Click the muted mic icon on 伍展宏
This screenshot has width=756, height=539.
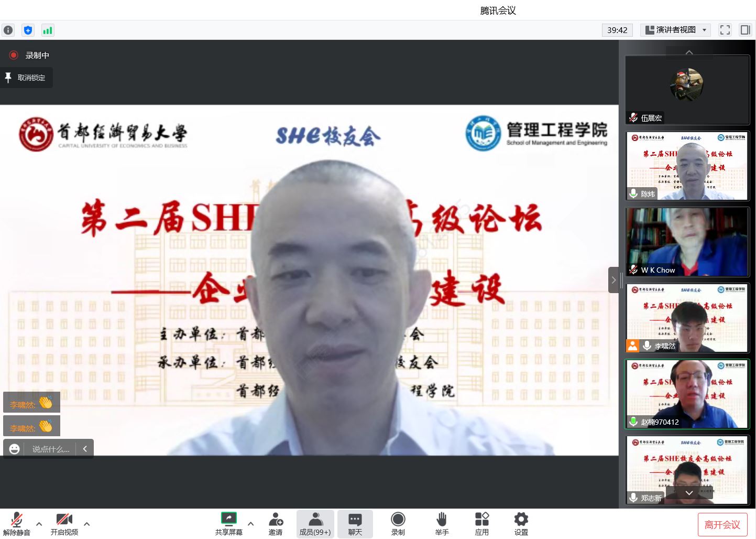pyautogui.click(x=633, y=117)
